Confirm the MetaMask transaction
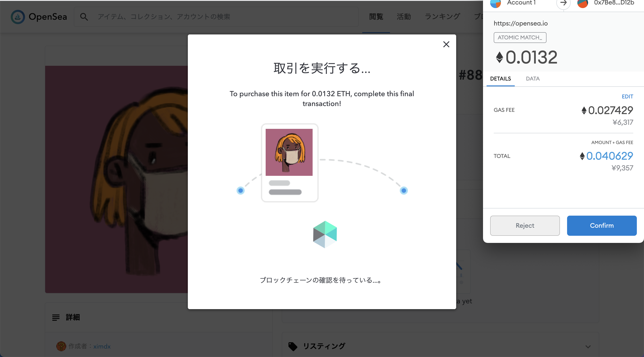The image size is (644, 357). (x=602, y=225)
